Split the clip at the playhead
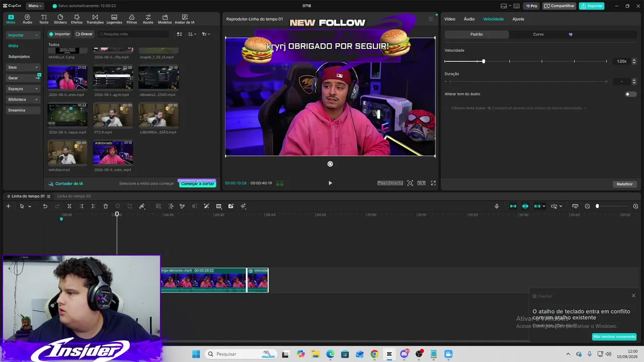 pyautogui.click(x=69, y=206)
